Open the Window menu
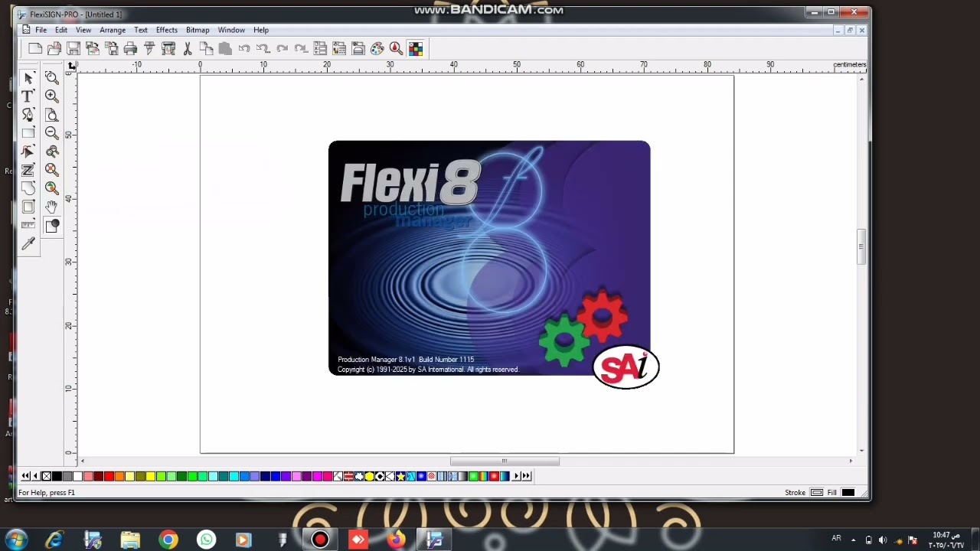 click(231, 30)
